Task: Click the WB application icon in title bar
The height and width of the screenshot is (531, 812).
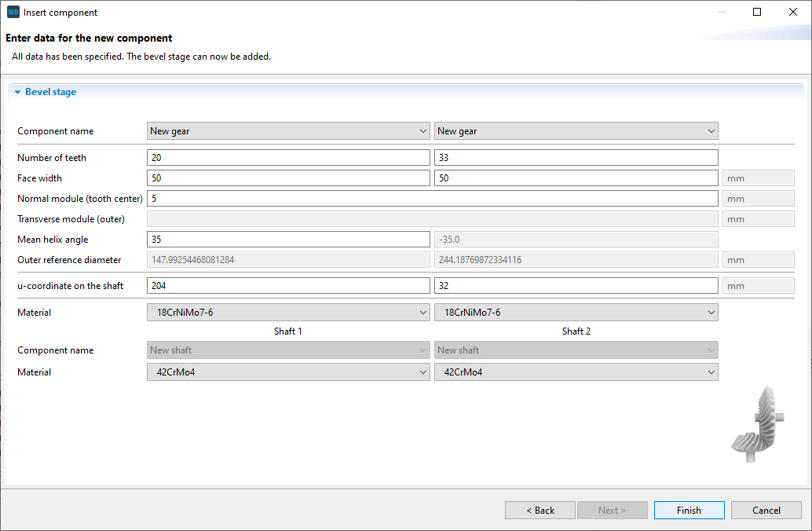Action: (x=13, y=13)
